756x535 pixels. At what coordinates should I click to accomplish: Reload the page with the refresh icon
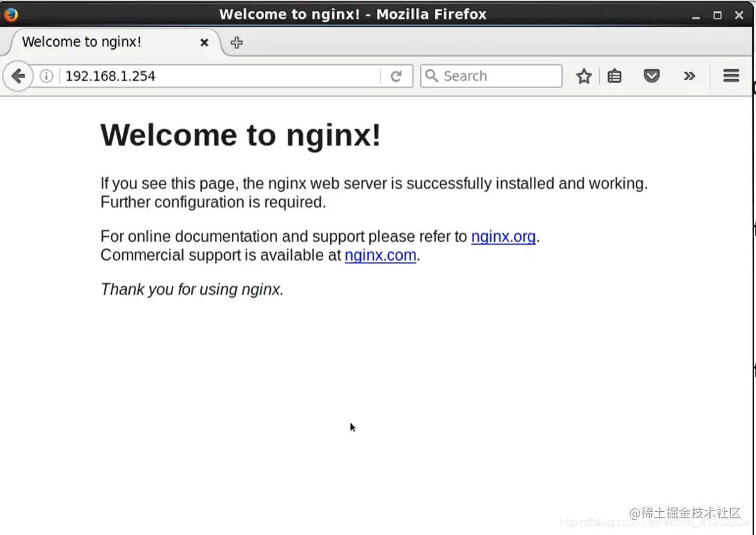(396, 76)
